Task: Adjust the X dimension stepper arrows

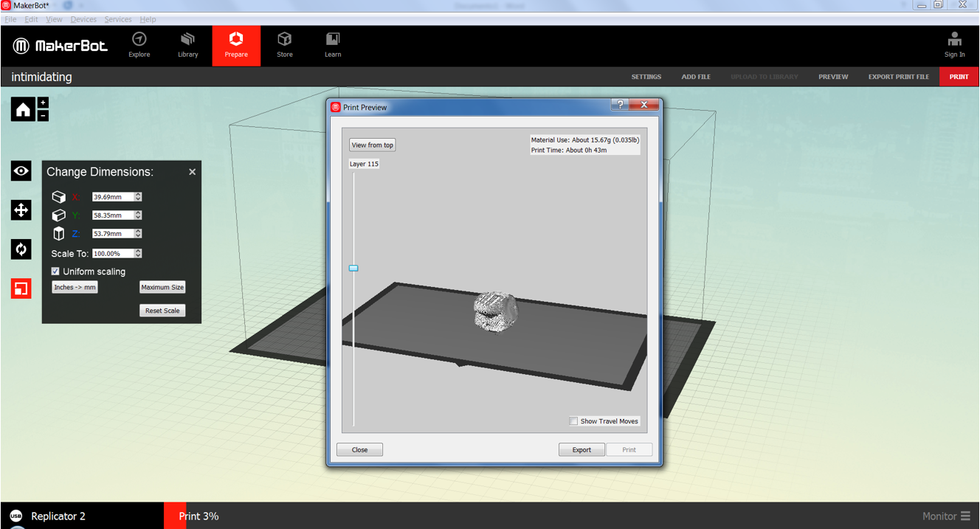Action: (x=138, y=197)
